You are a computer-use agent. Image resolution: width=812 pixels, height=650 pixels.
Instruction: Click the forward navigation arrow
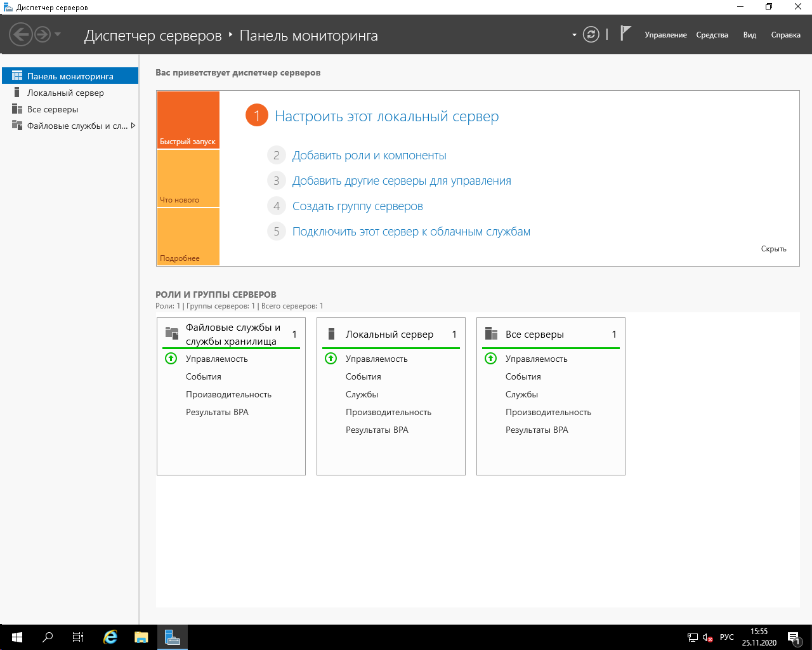[43, 34]
